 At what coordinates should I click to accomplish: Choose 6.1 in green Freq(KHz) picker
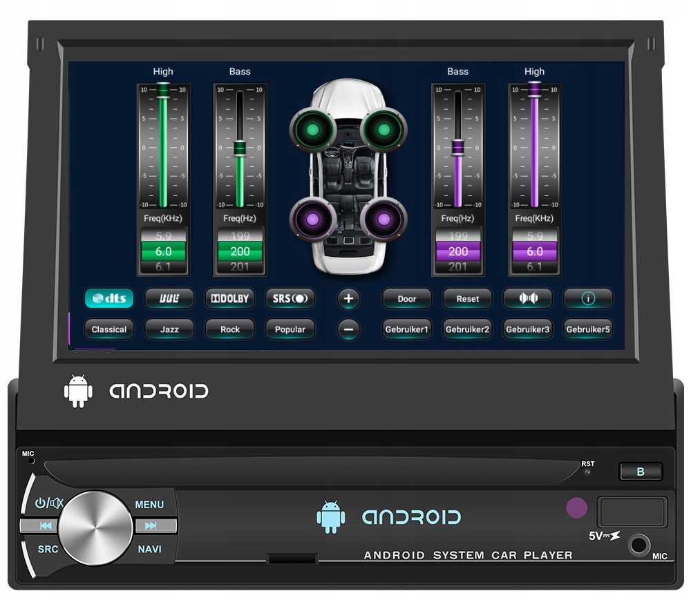(x=163, y=267)
